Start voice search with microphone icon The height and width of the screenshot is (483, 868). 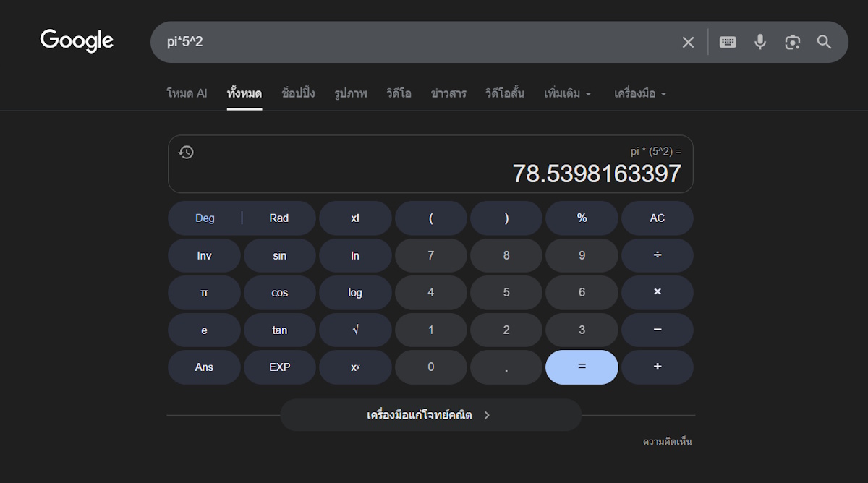tap(760, 43)
